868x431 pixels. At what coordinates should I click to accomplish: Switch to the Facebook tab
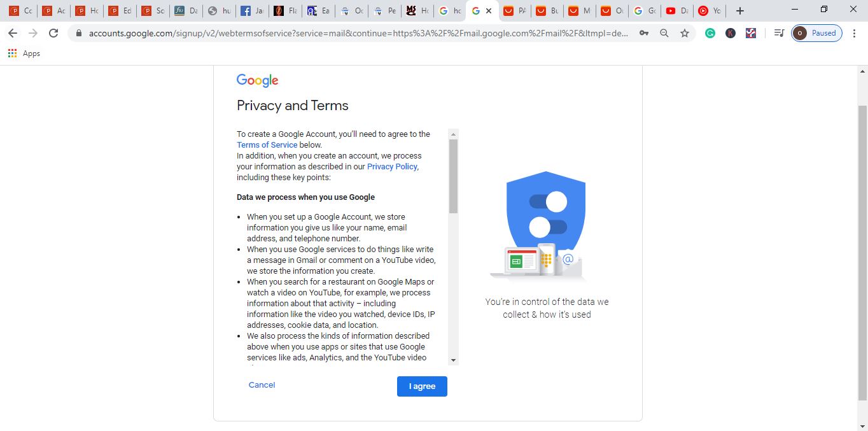pyautogui.click(x=252, y=11)
